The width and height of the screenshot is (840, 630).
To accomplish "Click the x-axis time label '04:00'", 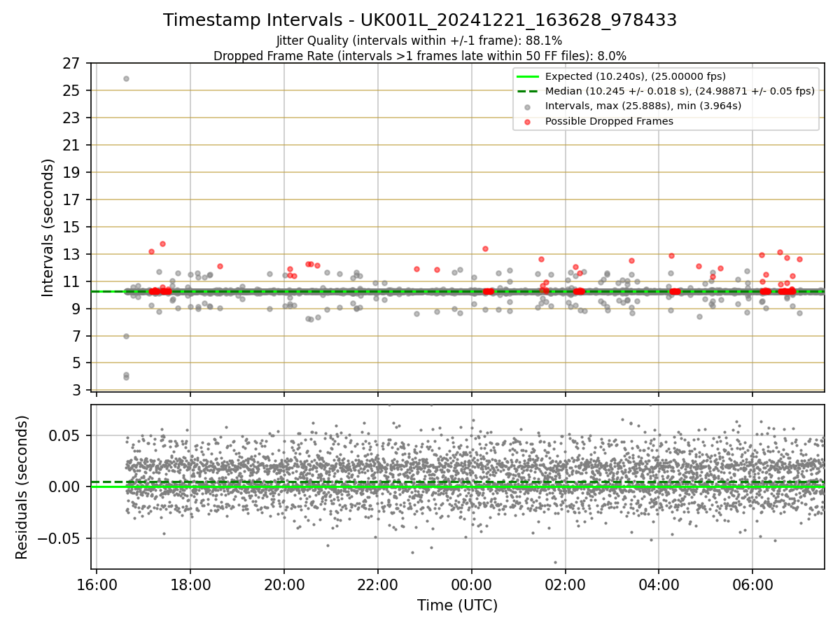I will click(x=659, y=584).
